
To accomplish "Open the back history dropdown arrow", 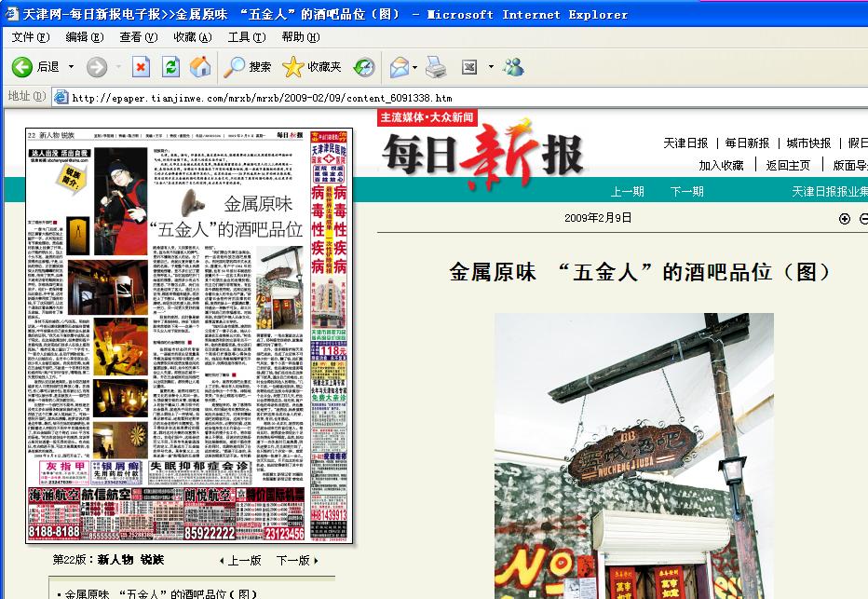I will tap(71, 67).
